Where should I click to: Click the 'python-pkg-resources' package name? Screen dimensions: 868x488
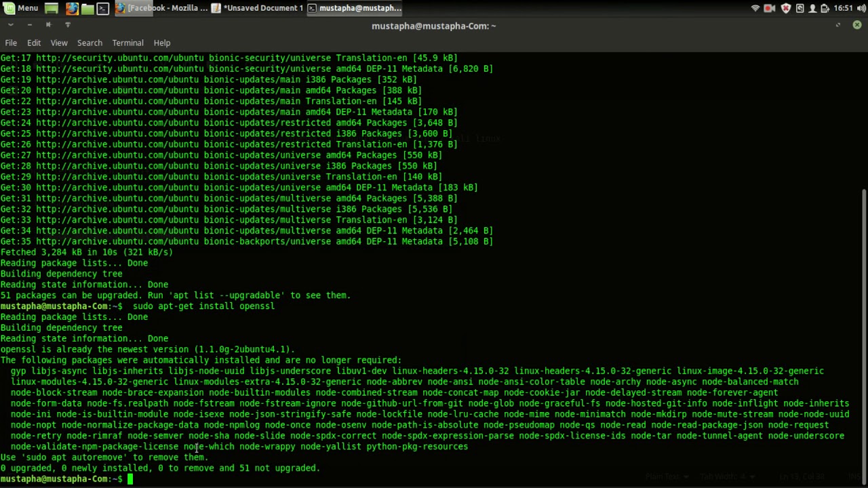[x=417, y=447]
